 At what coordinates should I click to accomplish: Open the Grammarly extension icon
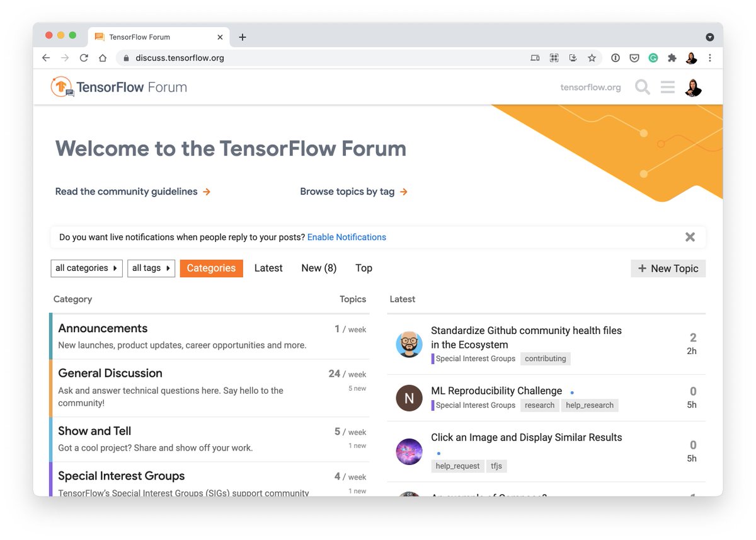point(653,57)
